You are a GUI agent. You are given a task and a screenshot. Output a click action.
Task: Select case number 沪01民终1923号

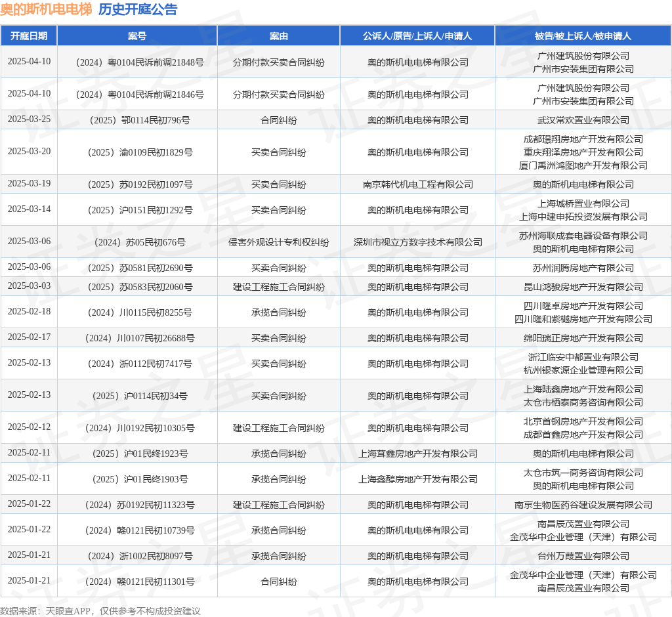click(140, 454)
